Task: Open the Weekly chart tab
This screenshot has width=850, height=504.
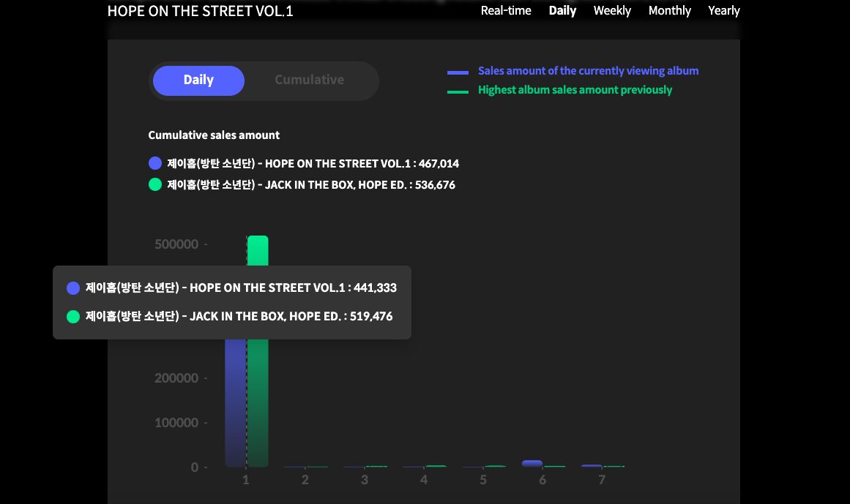Action: [x=611, y=11]
